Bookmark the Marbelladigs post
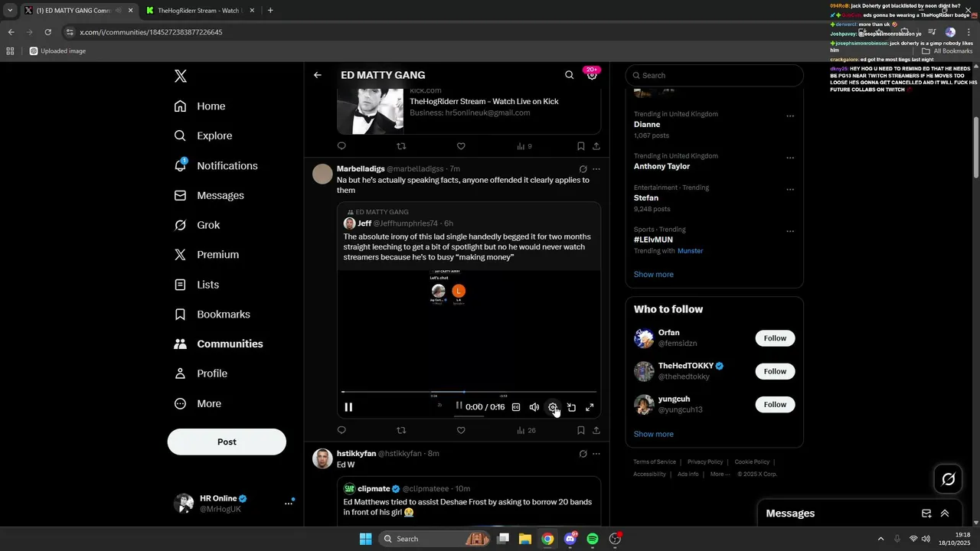The height and width of the screenshot is (551, 980). [581, 430]
